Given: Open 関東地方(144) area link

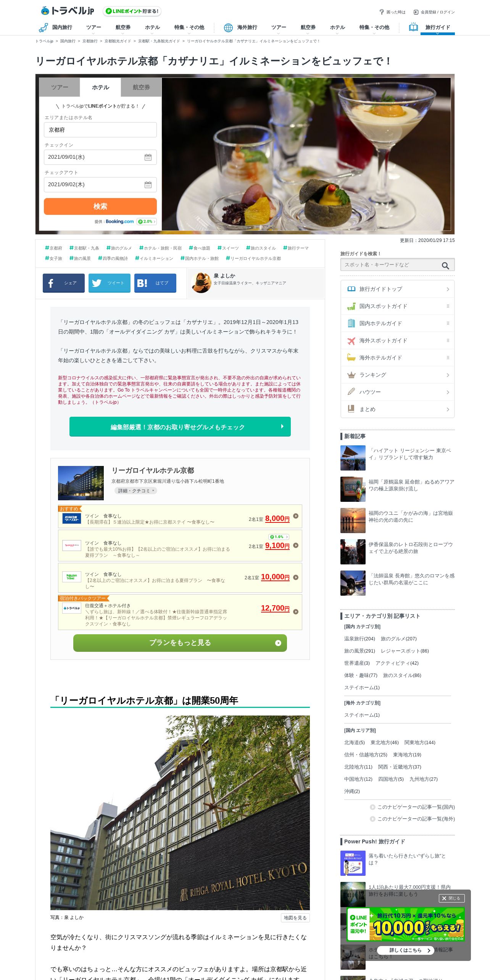Looking at the screenshot, I should (x=420, y=743).
